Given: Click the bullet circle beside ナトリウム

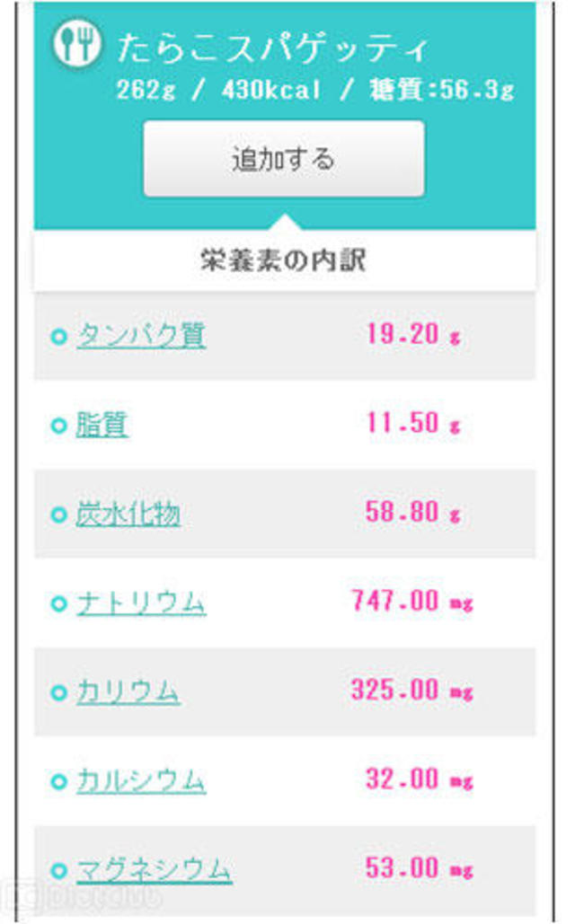Looking at the screenshot, I should 59,604.
